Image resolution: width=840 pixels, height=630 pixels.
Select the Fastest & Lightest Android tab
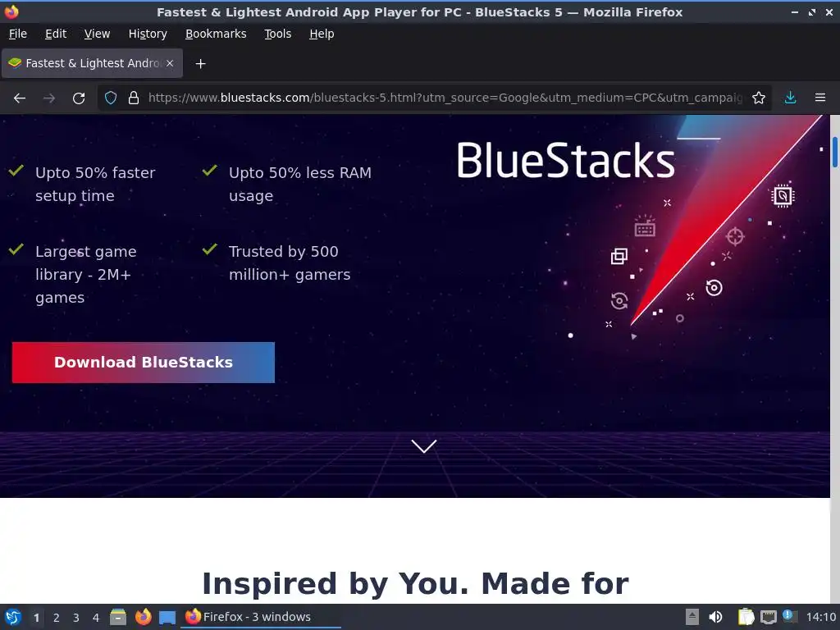92,63
